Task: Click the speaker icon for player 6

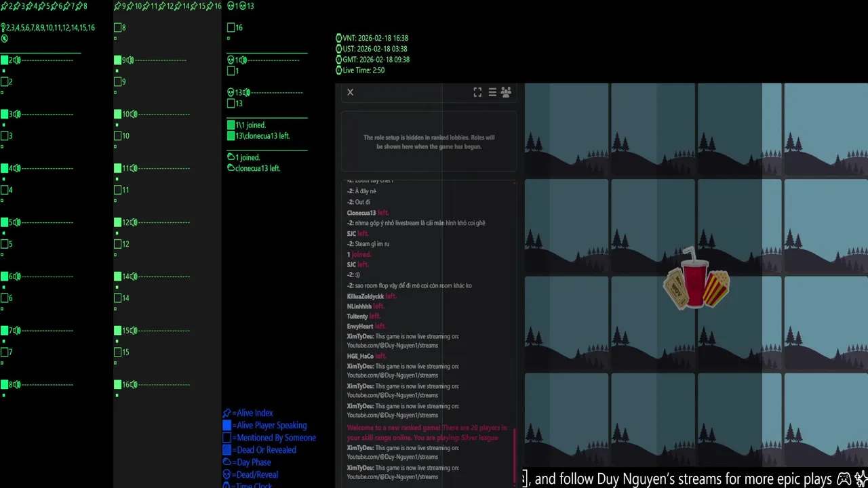Action: coord(17,277)
